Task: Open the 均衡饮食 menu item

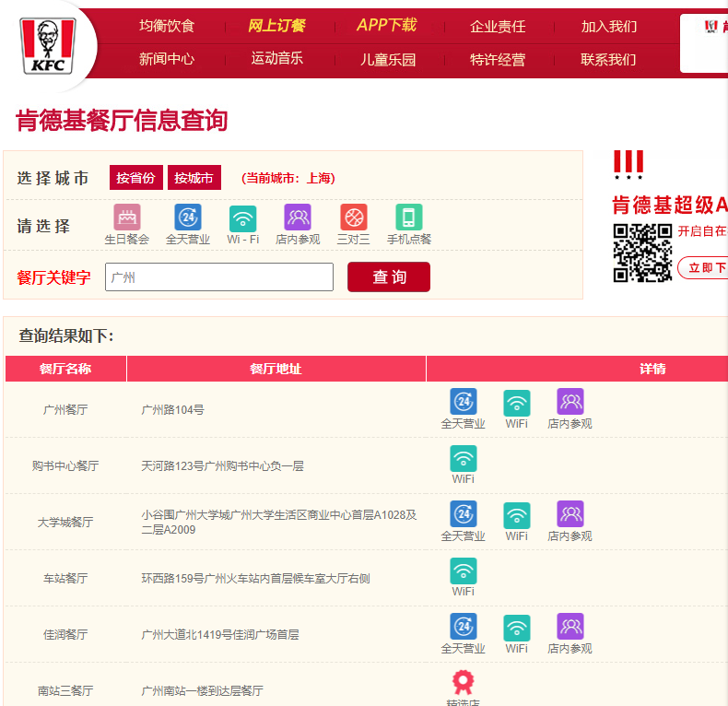Action: click(167, 26)
